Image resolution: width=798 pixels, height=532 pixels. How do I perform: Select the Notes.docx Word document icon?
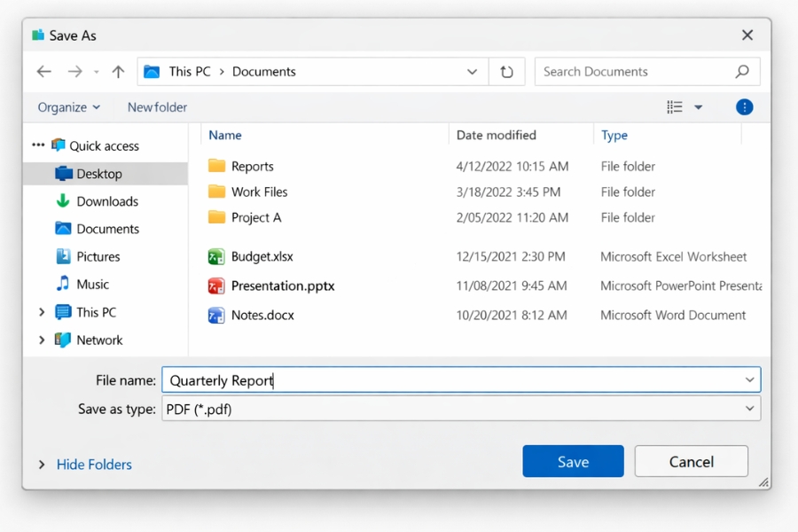point(217,315)
